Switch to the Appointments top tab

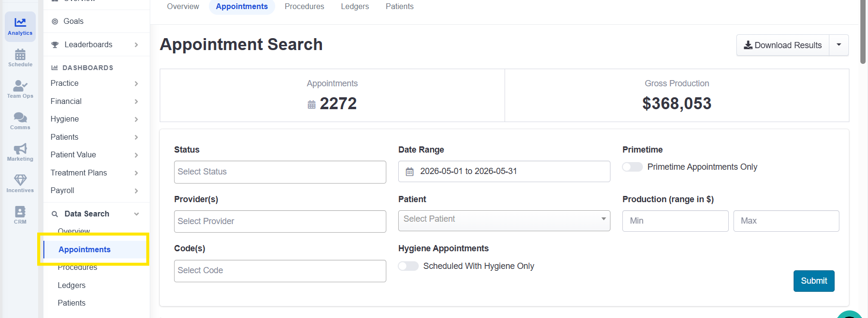pyautogui.click(x=242, y=7)
